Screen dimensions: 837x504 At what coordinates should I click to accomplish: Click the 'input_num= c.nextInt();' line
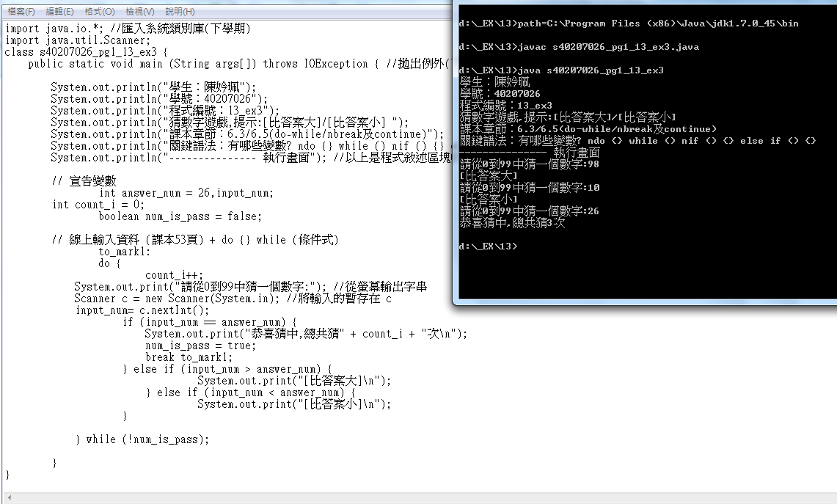coord(142,311)
